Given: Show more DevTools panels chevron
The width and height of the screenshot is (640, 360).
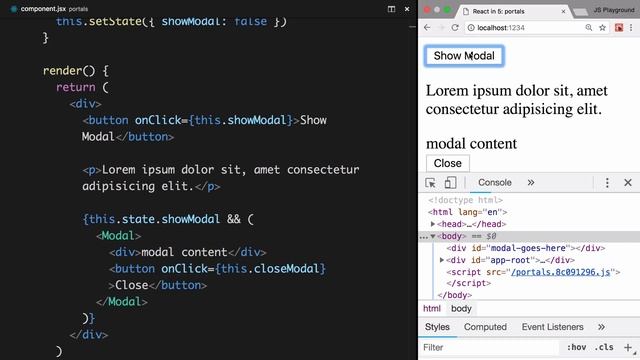Looking at the screenshot, I should [531, 182].
